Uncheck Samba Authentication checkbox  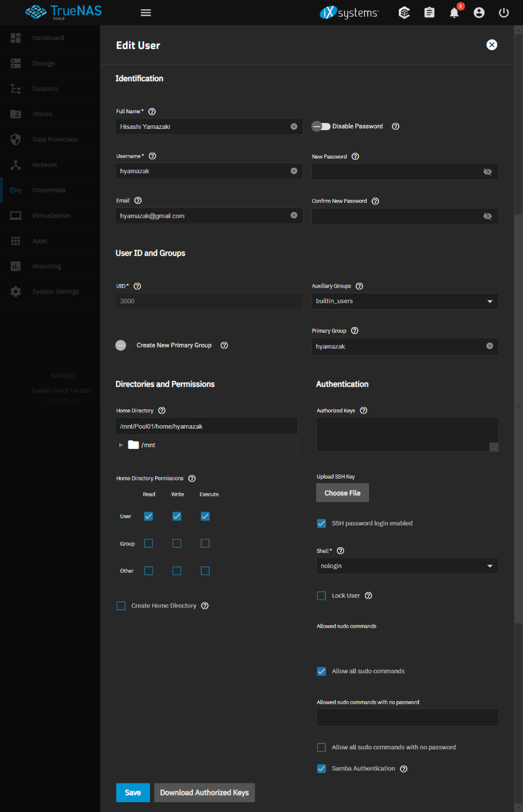coord(321,768)
